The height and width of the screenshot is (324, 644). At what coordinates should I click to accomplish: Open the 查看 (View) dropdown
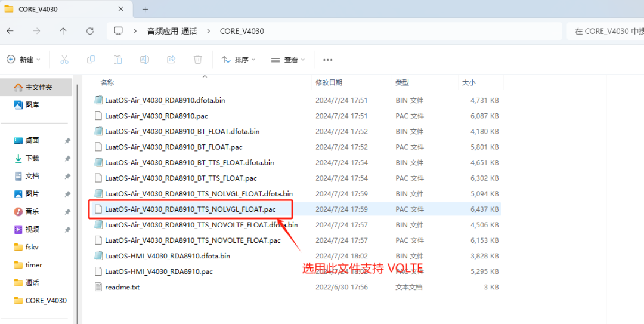288,60
